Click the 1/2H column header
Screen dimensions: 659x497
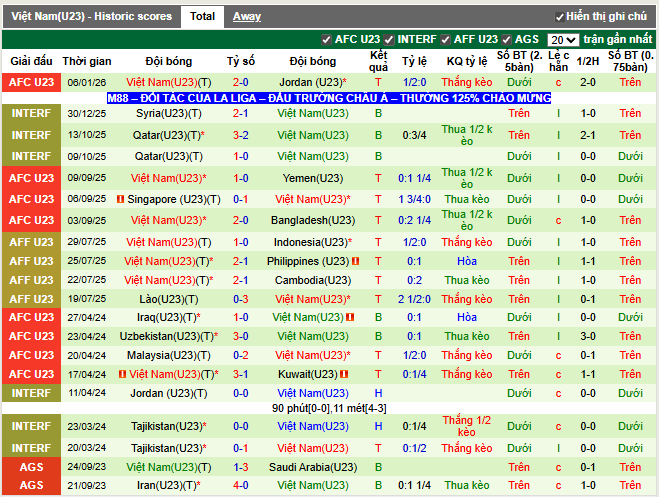588,61
